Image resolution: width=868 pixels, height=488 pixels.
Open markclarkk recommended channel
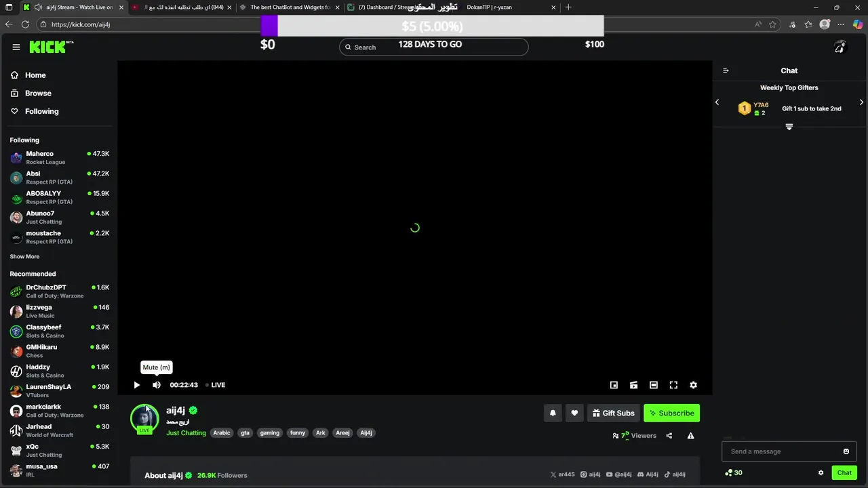60,411
